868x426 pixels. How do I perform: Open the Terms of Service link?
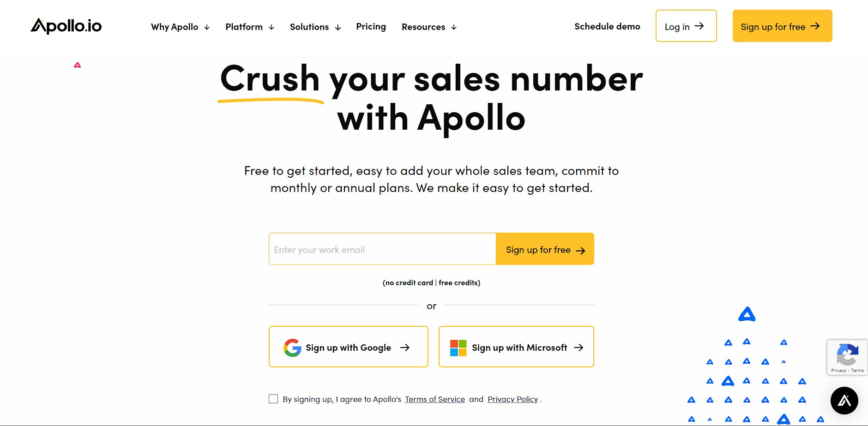click(434, 399)
